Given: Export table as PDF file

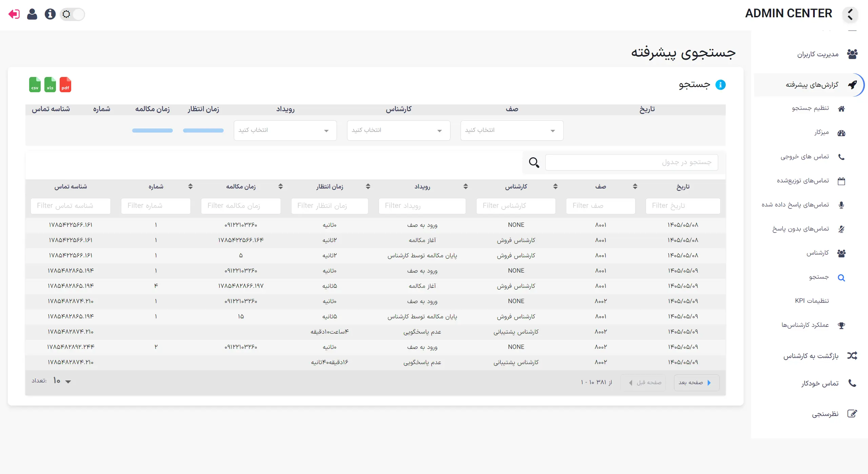Looking at the screenshot, I should pos(65,85).
